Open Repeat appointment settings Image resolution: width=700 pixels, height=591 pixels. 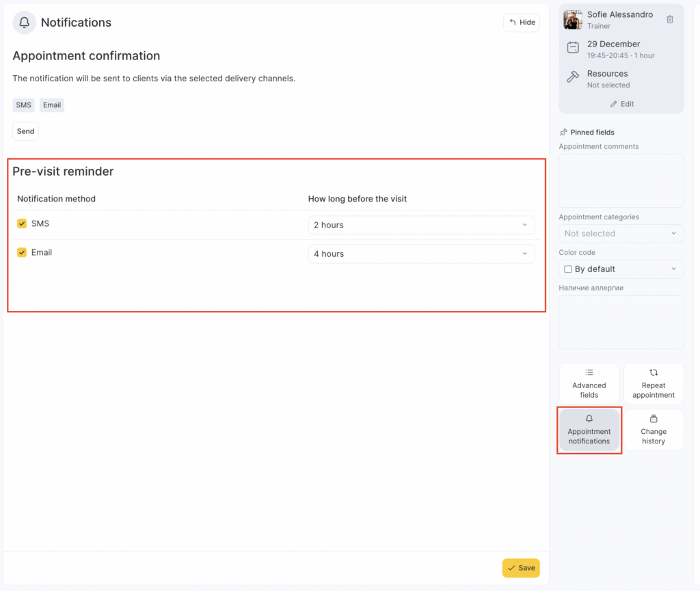(653, 384)
